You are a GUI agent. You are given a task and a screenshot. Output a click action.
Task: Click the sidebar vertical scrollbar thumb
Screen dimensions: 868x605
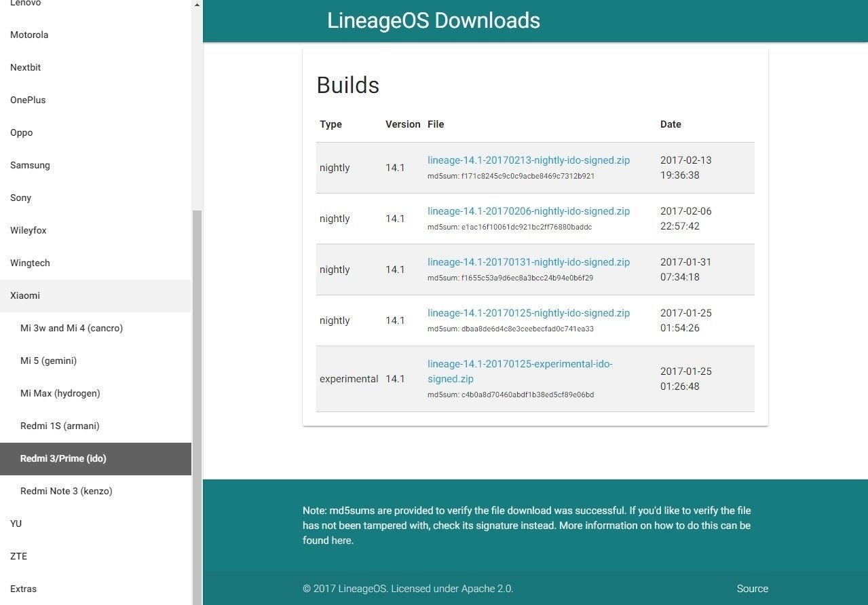coord(197,407)
